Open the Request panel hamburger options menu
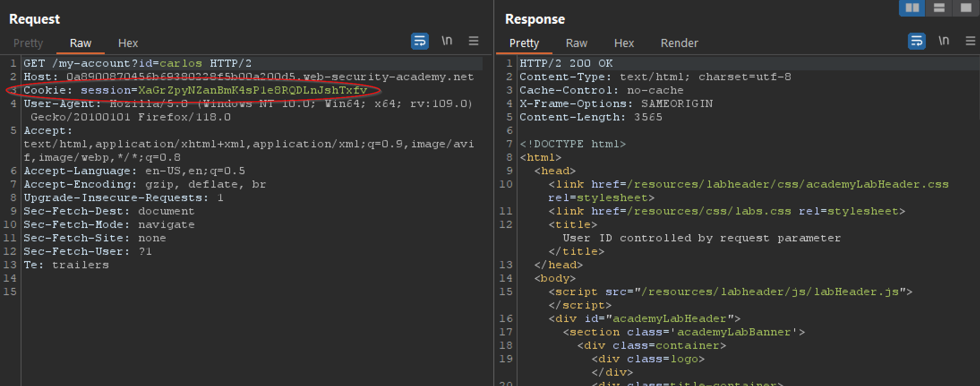 click(474, 41)
